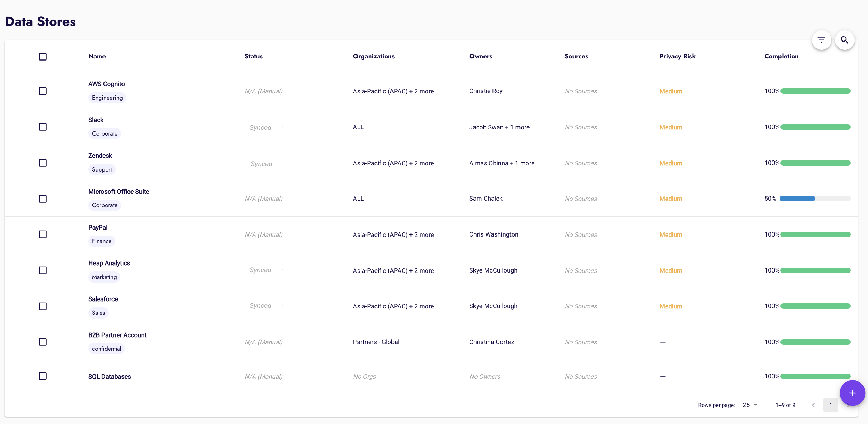Click the No Orgs cell

point(364,377)
